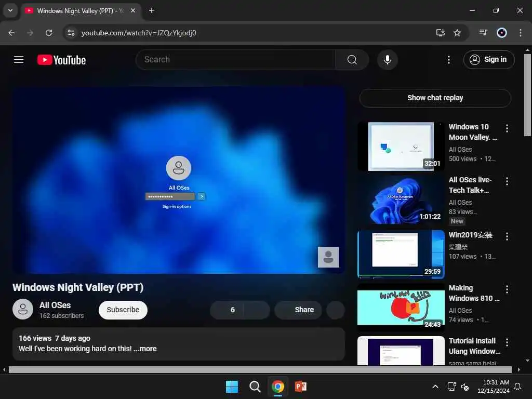Open media controls icon in Chrome toolbar
532x399 pixels.
click(x=483, y=33)
